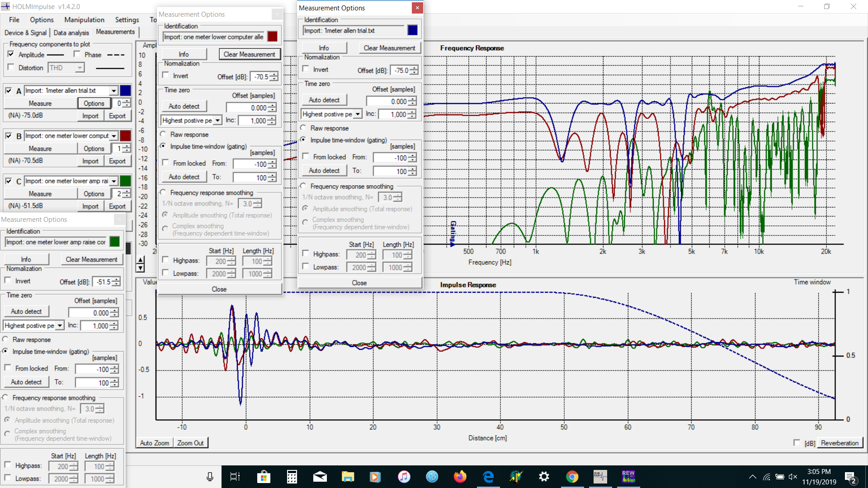The image size is (868, 488).
Task: Click the identification name field in blue options
Action: click(354, 31)
